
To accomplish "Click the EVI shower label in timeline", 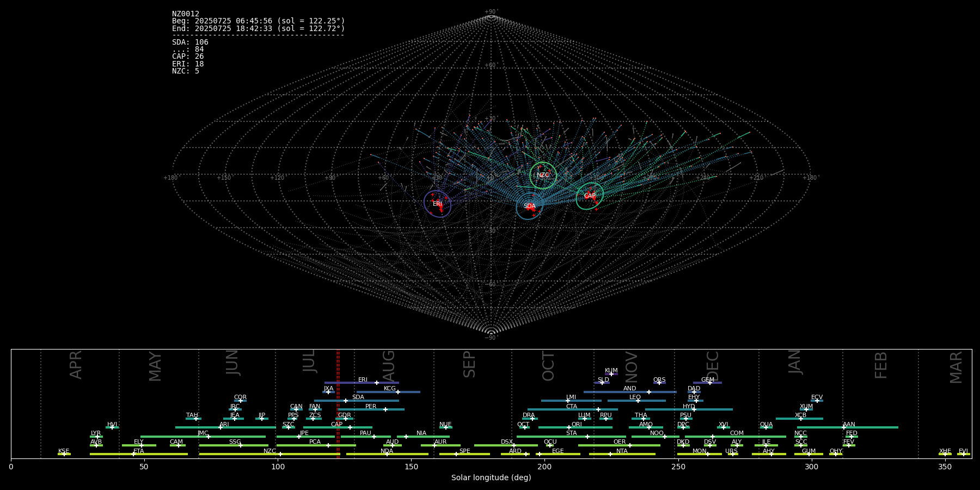I will tap(963, 451).
